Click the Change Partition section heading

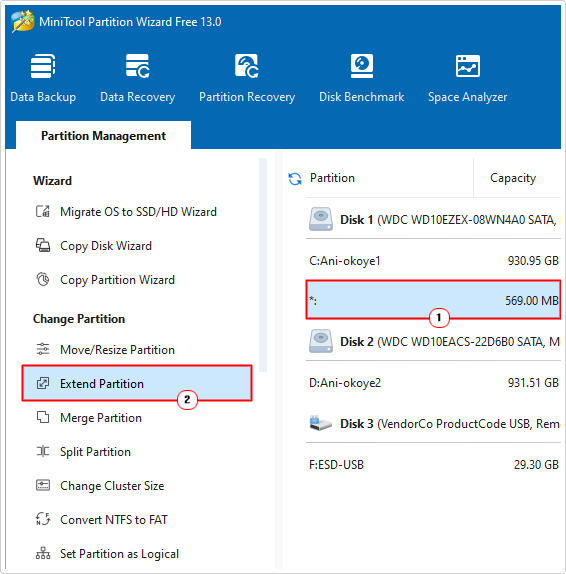tap(79, 319)
